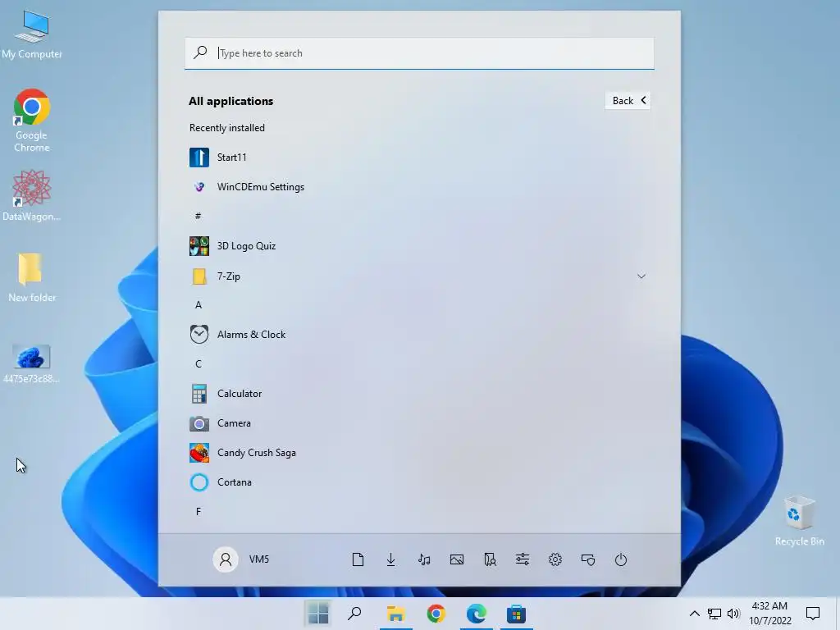The height and width of the screenshot is (630, 840).
Task: Open Downloads shortcut in Start footer
Action: point(391,559)
